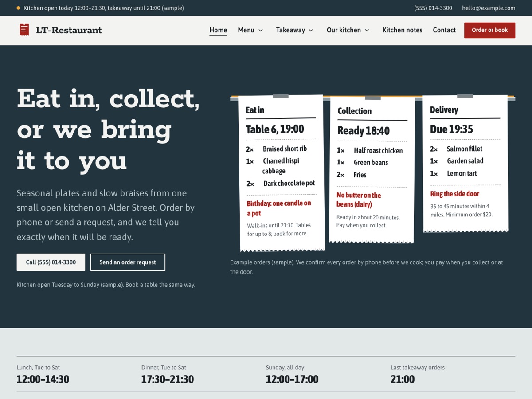Viewport: 532px width, 399px height.
Task: Click 'Kitchen open today' top bar notice
Action: tap(104, 8)
